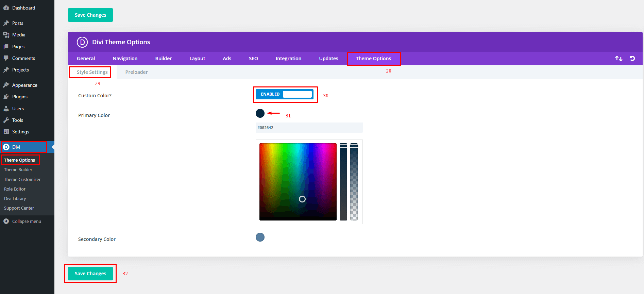
Task: Click the Pages document icon
Action: pyautogui.click(x=6, y=47)
